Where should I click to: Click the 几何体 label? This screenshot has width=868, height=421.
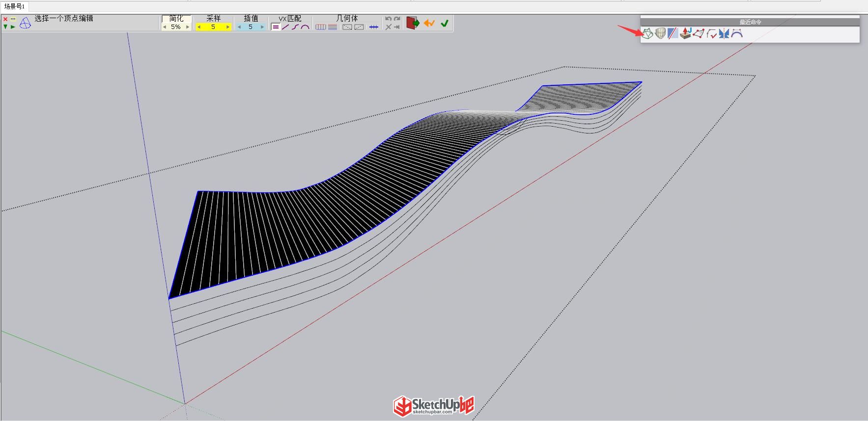[x=347, y=19]
